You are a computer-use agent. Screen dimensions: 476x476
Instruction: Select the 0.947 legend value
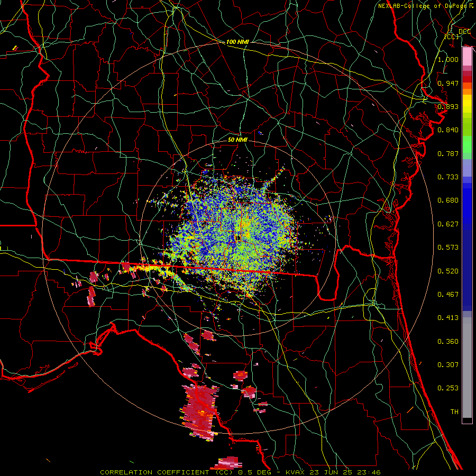[448, 83]
